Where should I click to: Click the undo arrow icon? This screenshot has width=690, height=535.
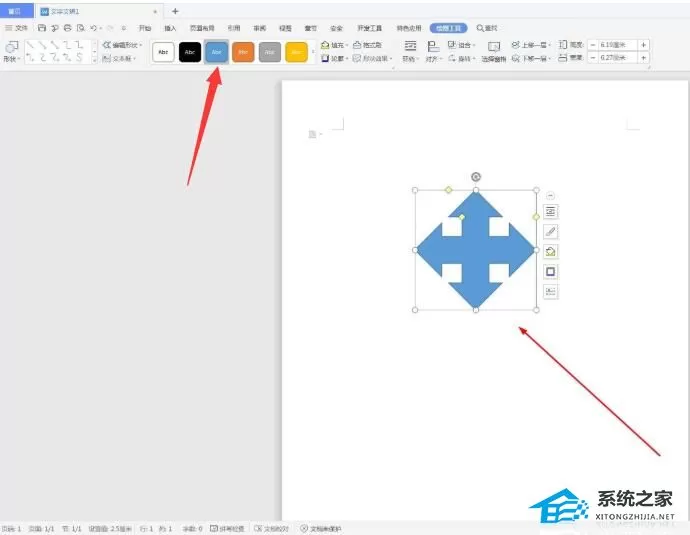coord(93,28)
